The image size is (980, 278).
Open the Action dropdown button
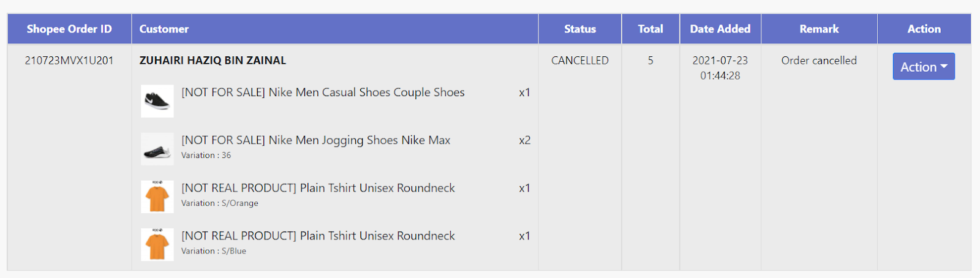[924, 67]
